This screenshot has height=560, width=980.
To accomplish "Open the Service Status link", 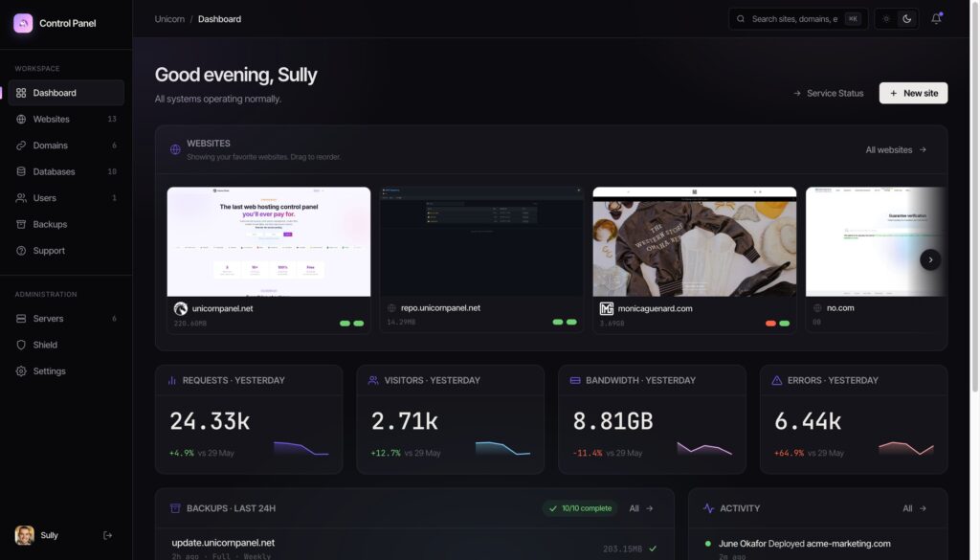I will [x=828, y=93].
